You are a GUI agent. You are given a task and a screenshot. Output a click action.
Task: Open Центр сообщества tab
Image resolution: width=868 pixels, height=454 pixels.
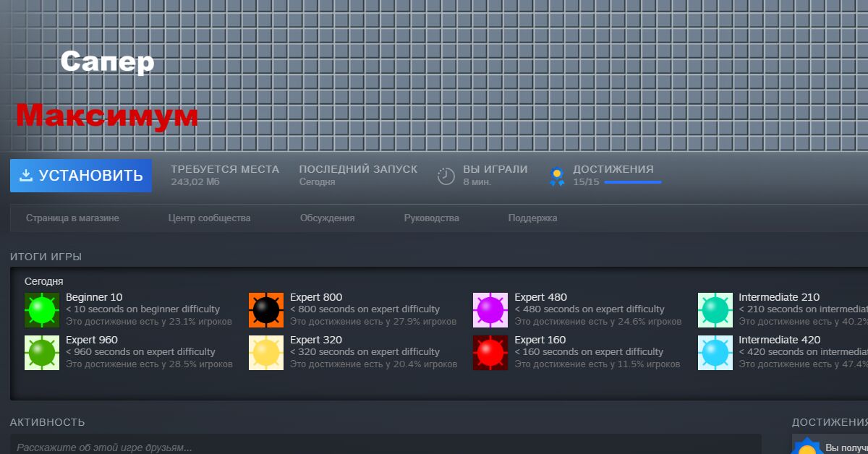(x=209, y=218)
